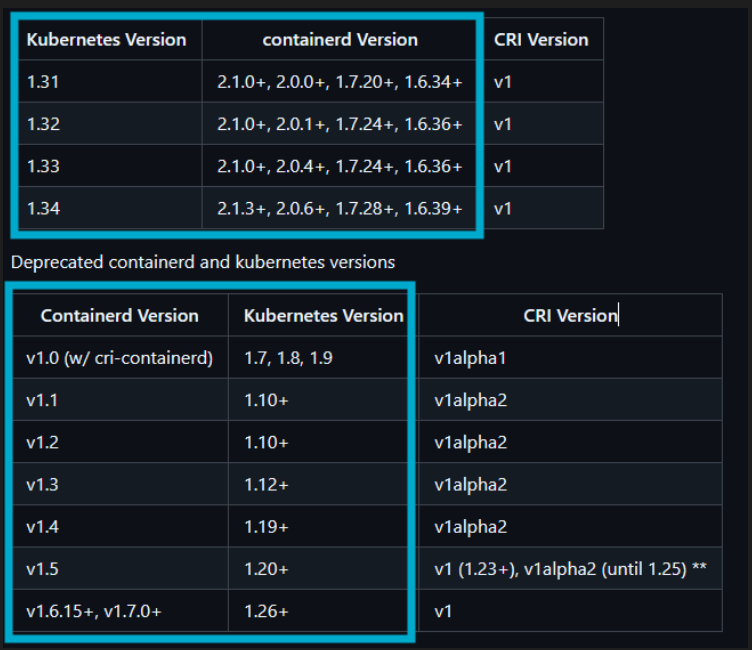752x650 pixels.
Task: Click the CRI 'v1' cell in the 1.33 row
Action: point(543,166)
